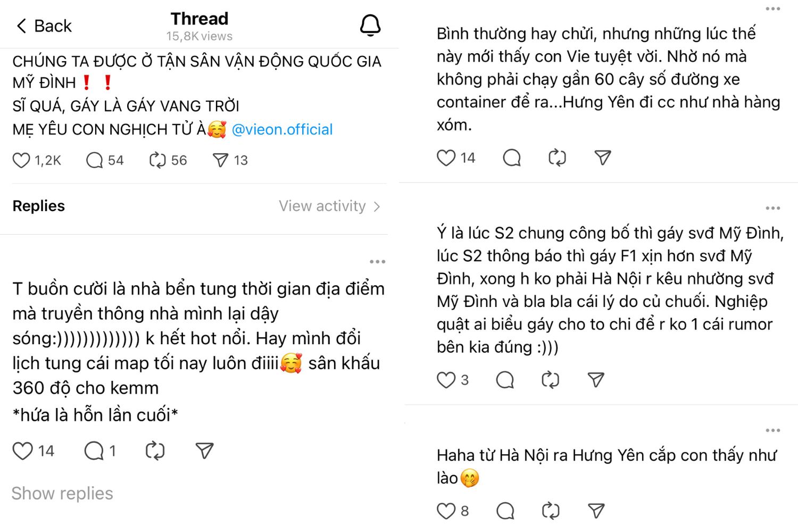Open the three-dot menu on top right reply
The image size is (798, 532).
[772, 9]
